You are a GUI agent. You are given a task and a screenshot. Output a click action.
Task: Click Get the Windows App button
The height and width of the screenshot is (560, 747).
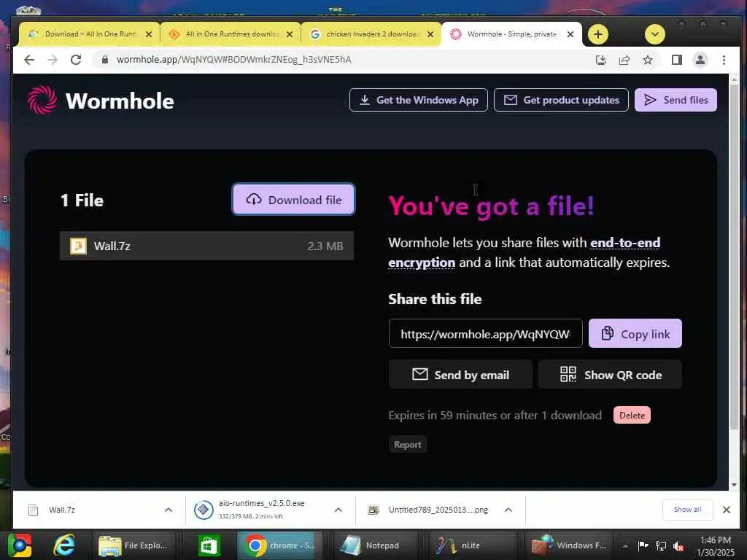[418, 100]
